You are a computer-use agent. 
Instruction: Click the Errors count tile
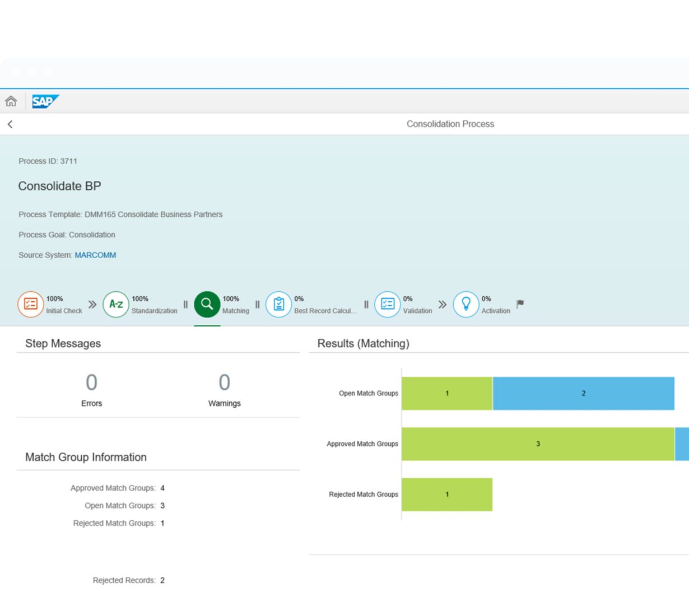(91, 390)
